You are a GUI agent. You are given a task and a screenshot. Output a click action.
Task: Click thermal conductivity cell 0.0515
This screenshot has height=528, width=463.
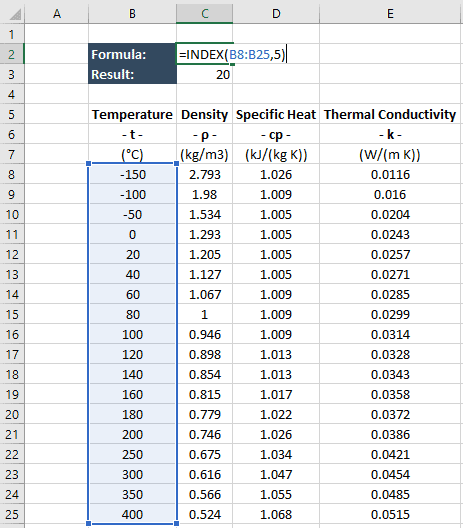390,514
